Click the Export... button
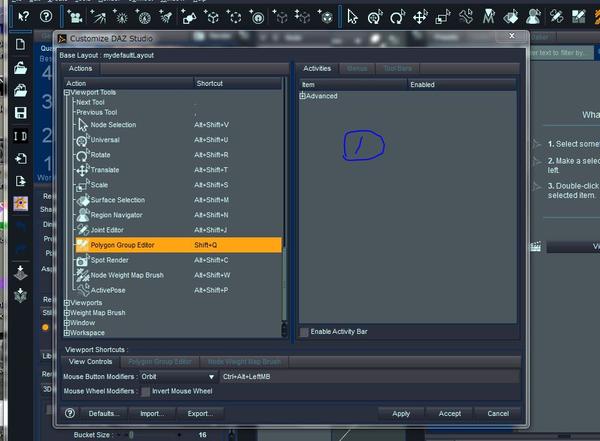The height and width of the screenshot is (441, 600). (200, 413)
